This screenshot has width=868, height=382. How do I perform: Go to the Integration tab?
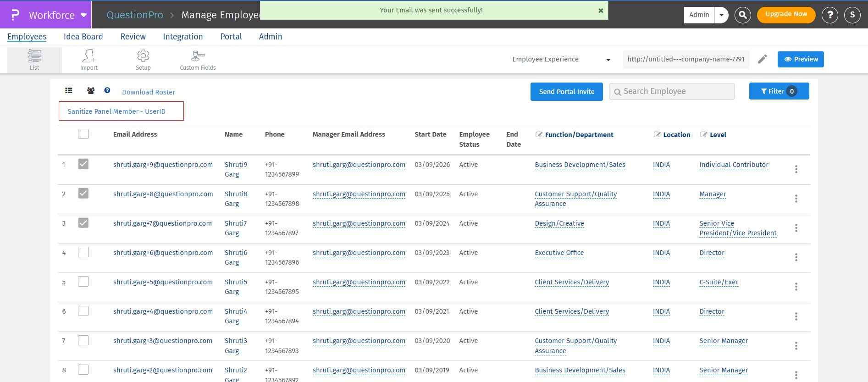tap(182, 37)
